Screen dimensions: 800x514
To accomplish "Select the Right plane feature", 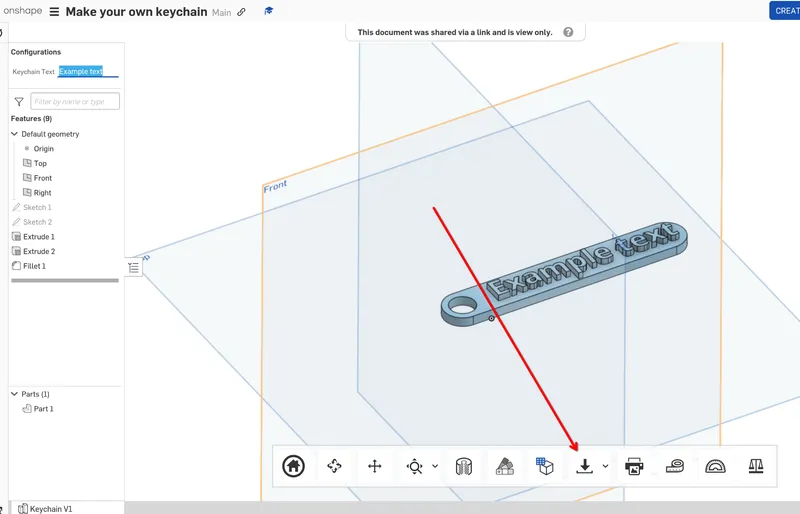I will [x=42, y=193].
